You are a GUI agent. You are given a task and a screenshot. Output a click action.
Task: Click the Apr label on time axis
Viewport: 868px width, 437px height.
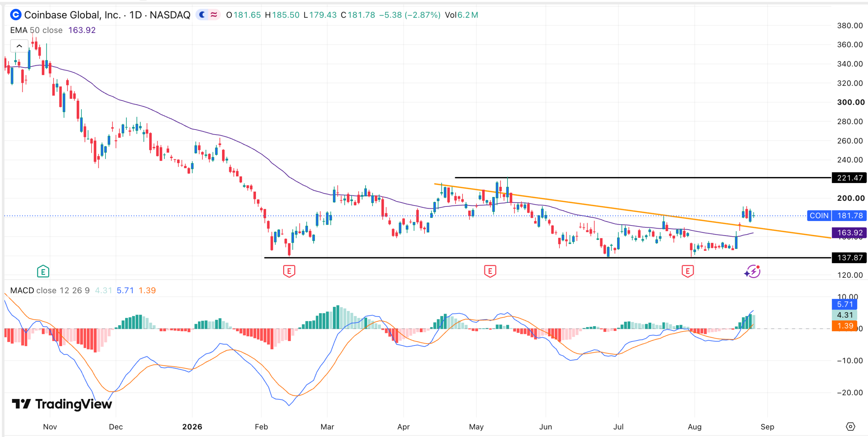pos(403,427)
